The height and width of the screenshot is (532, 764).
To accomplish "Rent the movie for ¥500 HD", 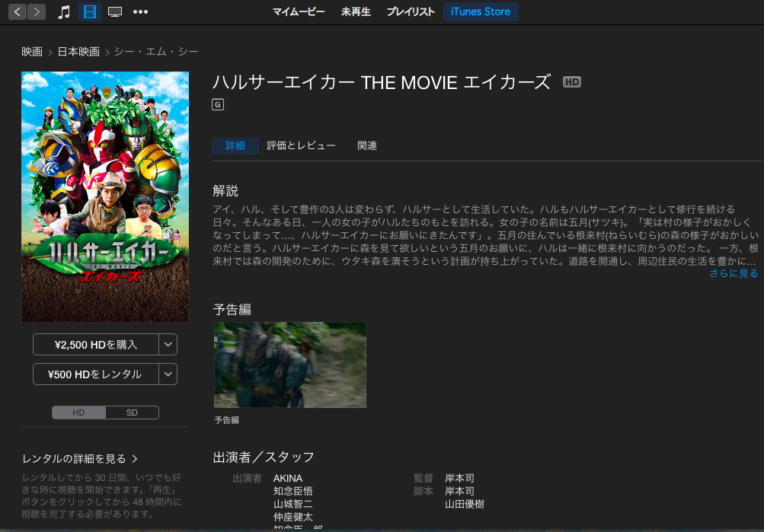I will pyautogui.click(x=96, y=374).
